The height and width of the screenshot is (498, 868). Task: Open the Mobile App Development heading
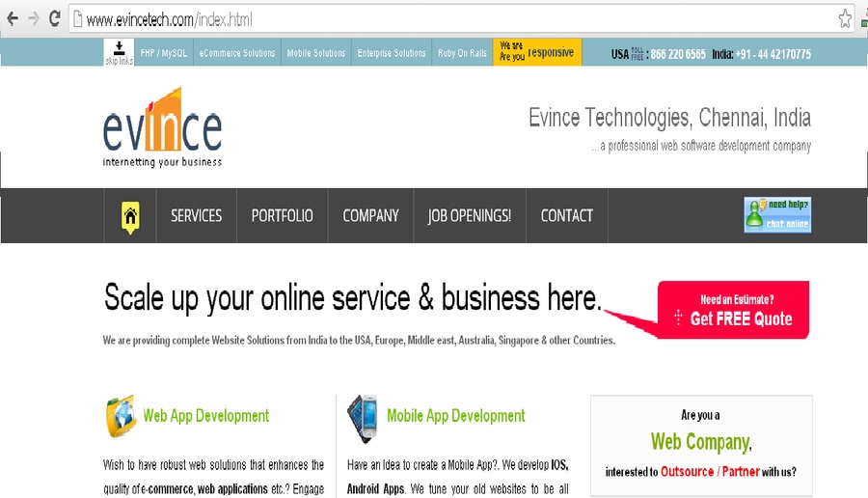coord(456,415)
